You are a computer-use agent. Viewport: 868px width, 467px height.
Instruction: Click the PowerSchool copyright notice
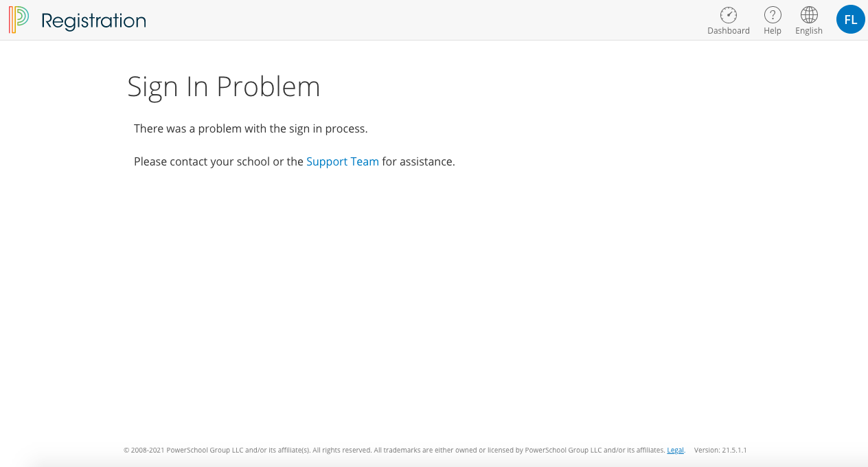coord(216,451)
